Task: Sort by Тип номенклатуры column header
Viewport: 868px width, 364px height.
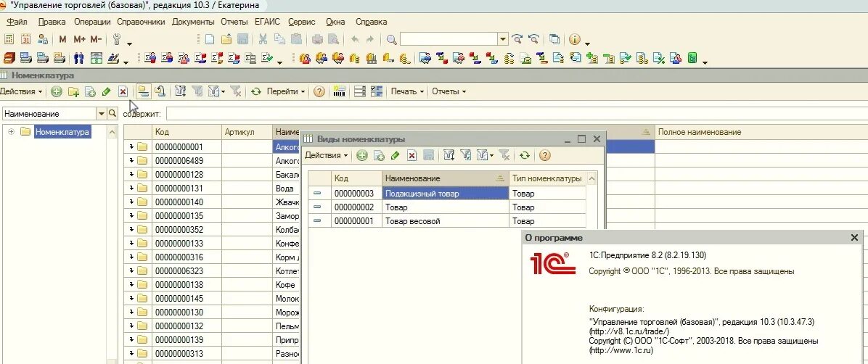Action: tap(547, 178)
